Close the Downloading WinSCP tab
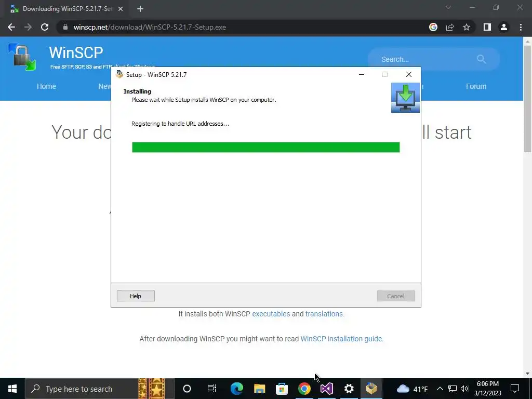532x399 pixels. click(x=121, y=9)
